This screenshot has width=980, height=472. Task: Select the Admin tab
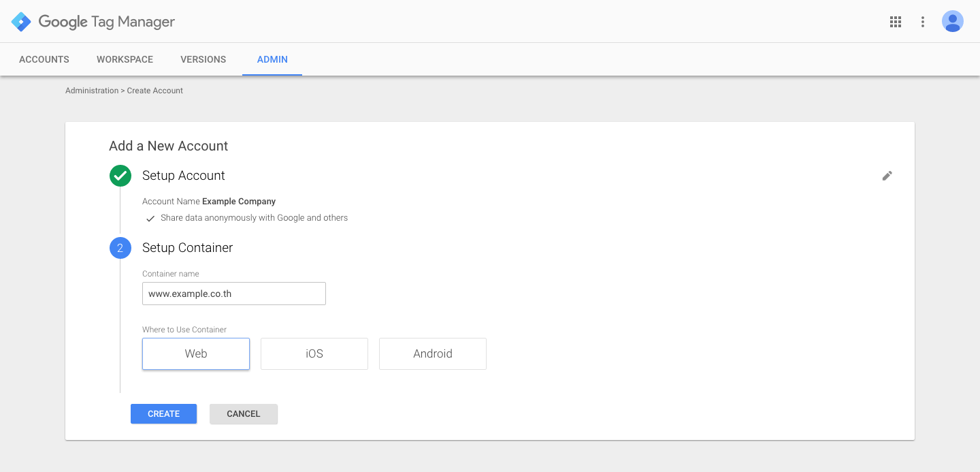[272, 59]
